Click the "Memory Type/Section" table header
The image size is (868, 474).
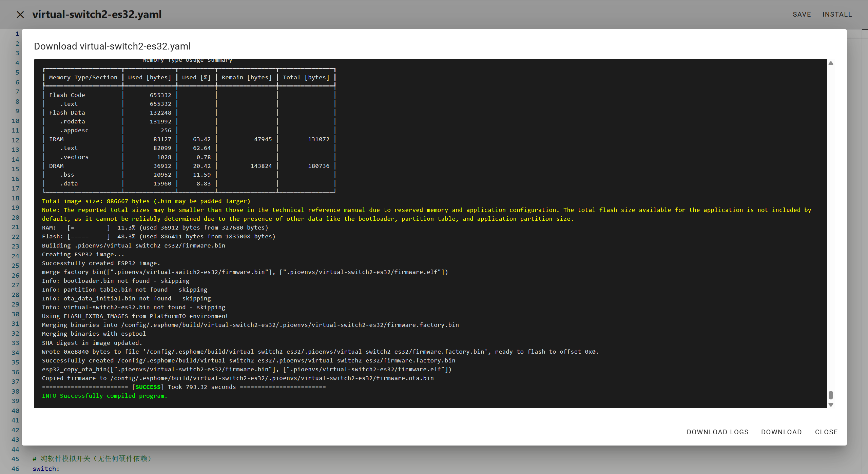pos(83,77)
